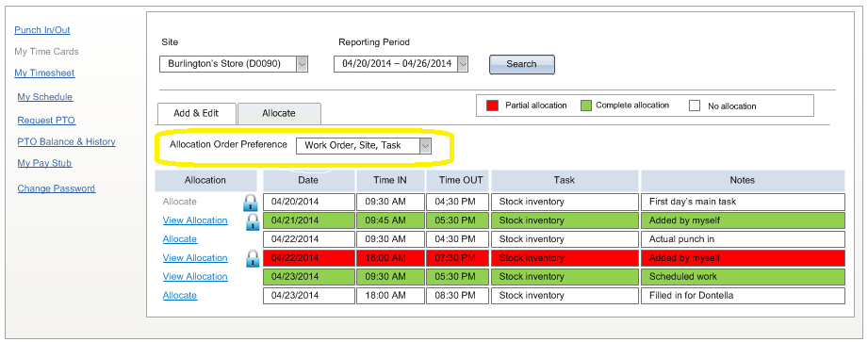Click the Time IN column header
Image resolution: width=868 pixels, height=342 pixels.
coord(390,180)
